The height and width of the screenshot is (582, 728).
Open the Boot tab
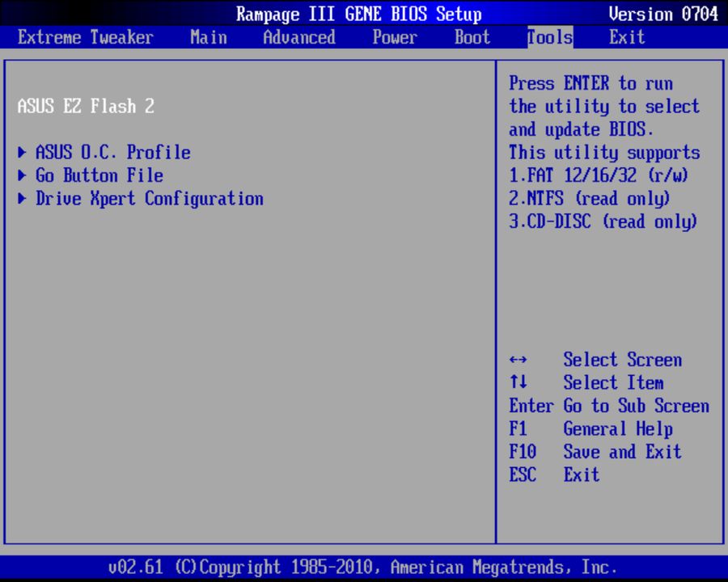[x=472, y=38]
